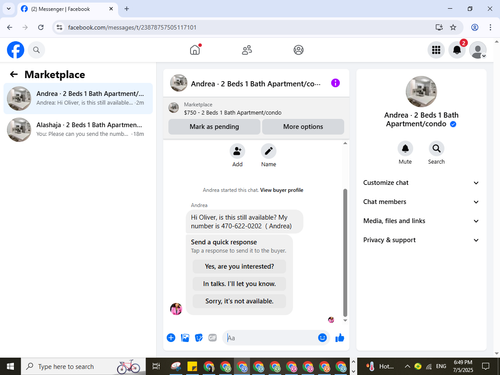Open the account profile avatar menu
500x375 pixels.
click(478, 50)
